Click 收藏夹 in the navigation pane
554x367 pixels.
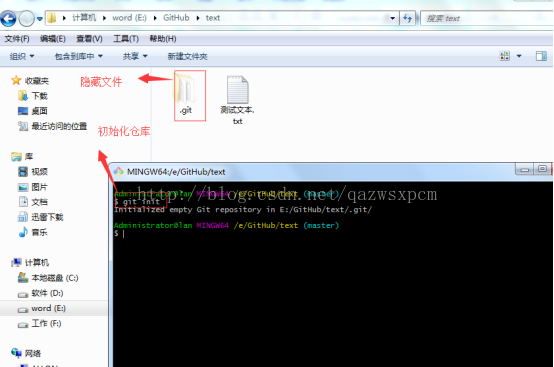click(30, 81)
